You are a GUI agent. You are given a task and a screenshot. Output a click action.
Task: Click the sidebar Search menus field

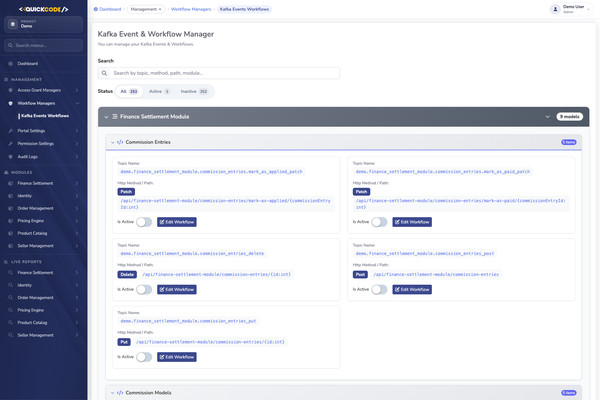(44, 45)
